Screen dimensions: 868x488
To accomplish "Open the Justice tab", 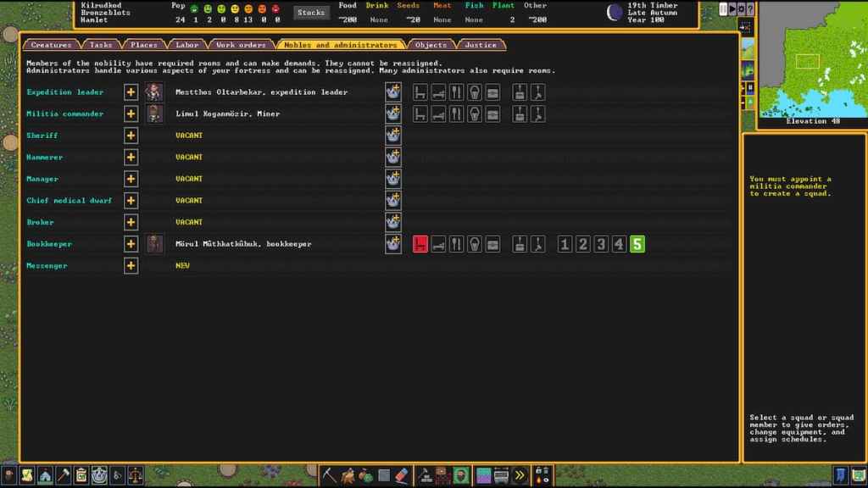I will click(x=481, y=45).
